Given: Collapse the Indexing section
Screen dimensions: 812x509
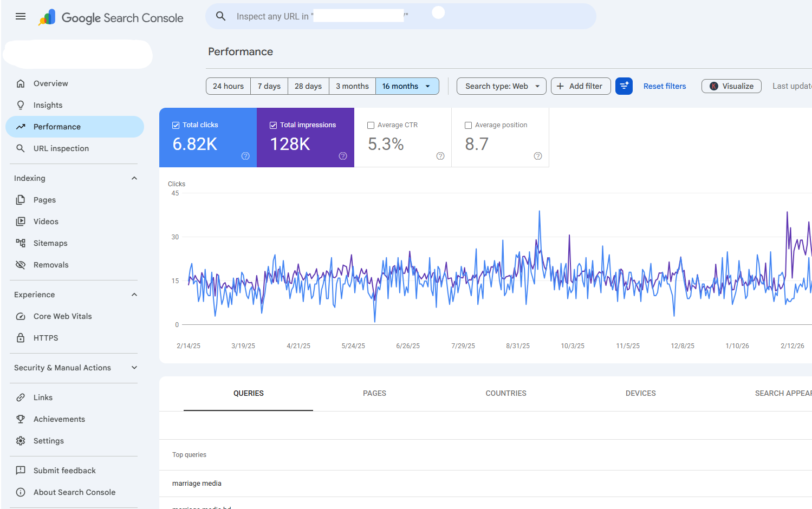Looking at the screenshot, I should 134,178.
